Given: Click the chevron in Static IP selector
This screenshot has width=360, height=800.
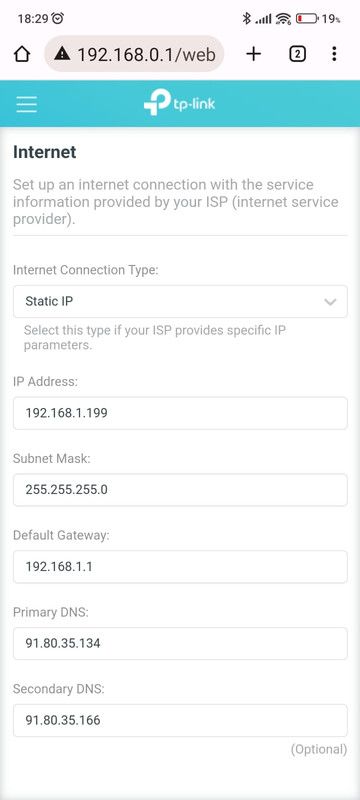Looking at the screenshot, I should tap(330, 302).
